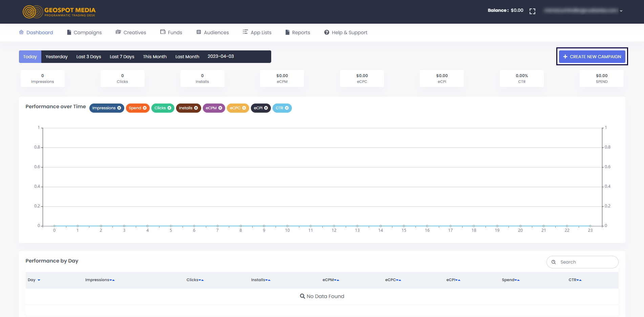Image resolution: width=644 pixels, height=317 pixels.
Task: Remove the CTR chip via its x icon
Action: click(287, 108)
